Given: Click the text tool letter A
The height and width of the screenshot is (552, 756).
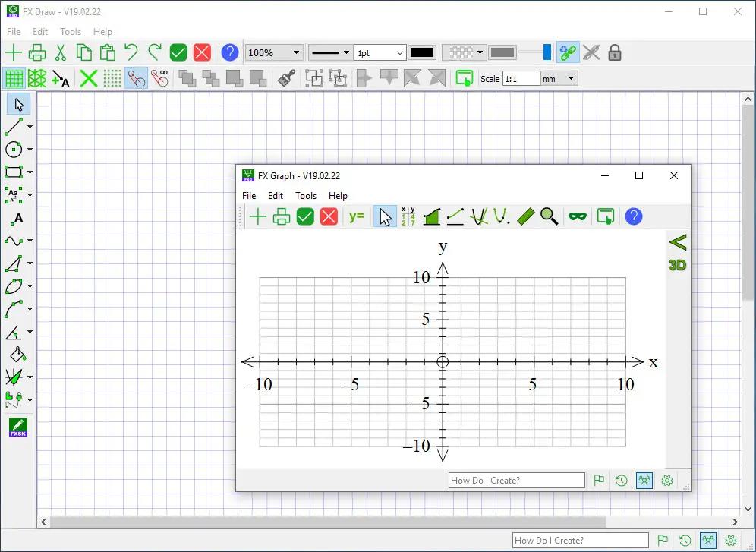Looking at the screenshot, I should [x=17, y=219].
